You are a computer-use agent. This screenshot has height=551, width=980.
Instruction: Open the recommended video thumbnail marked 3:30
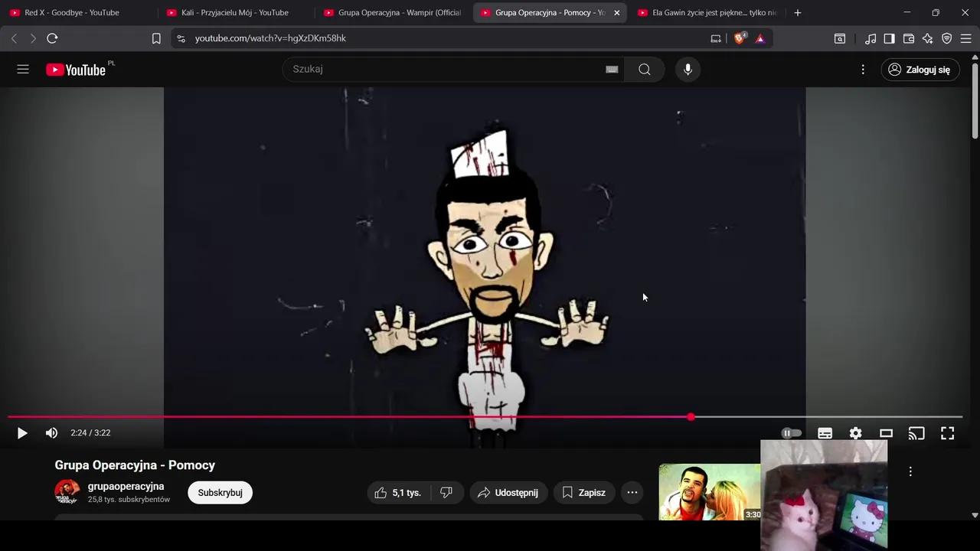[x=710, y=492]
